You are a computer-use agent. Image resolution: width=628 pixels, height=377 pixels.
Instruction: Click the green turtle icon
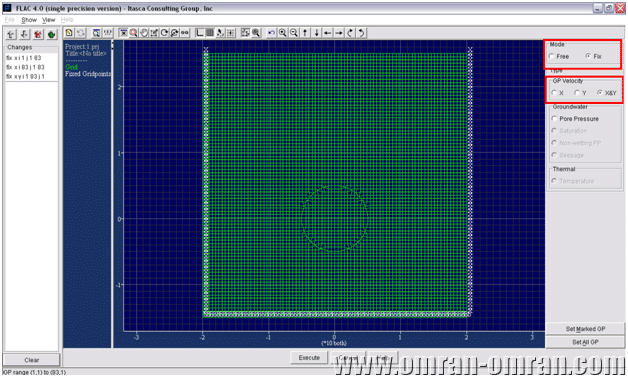click(x=52, y=34)
